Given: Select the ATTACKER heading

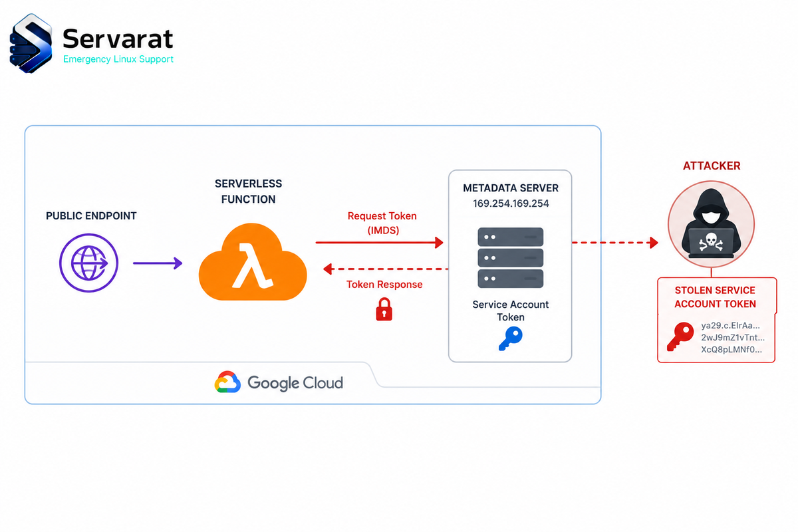Looking at the screenshot, I should 712,166.
